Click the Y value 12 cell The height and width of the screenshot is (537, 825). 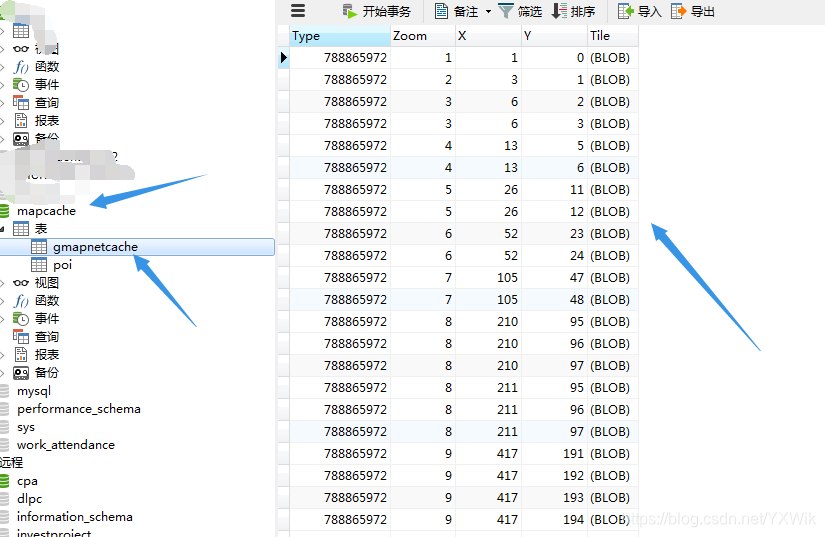[x=555, y=211]
